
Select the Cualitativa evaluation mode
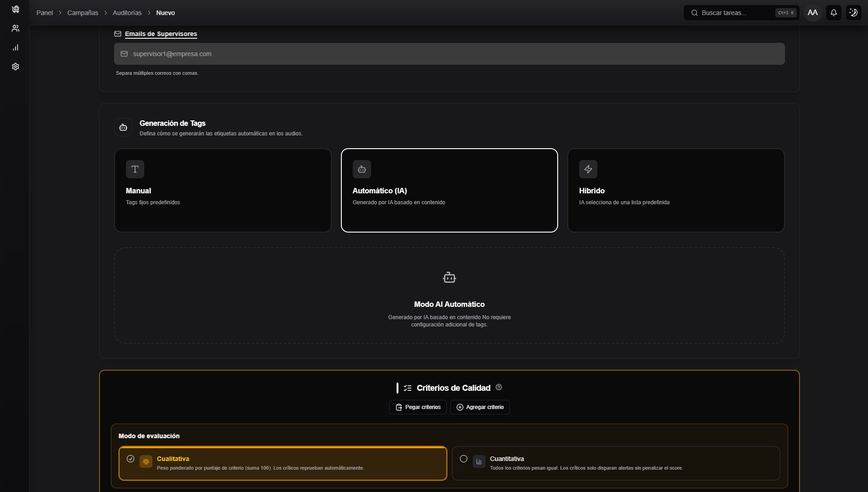(x=283, y=463)
